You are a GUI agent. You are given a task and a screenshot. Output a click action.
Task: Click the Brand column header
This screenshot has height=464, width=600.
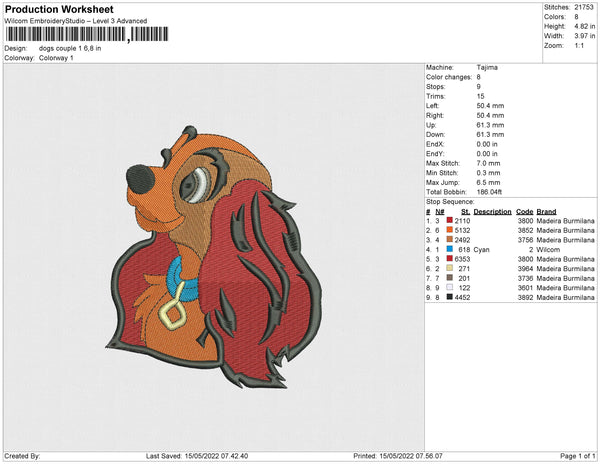point(546,212)
